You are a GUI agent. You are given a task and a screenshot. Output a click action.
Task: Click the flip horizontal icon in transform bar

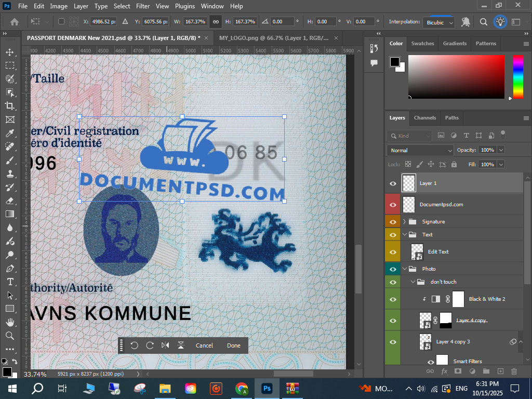click(165, 345)
